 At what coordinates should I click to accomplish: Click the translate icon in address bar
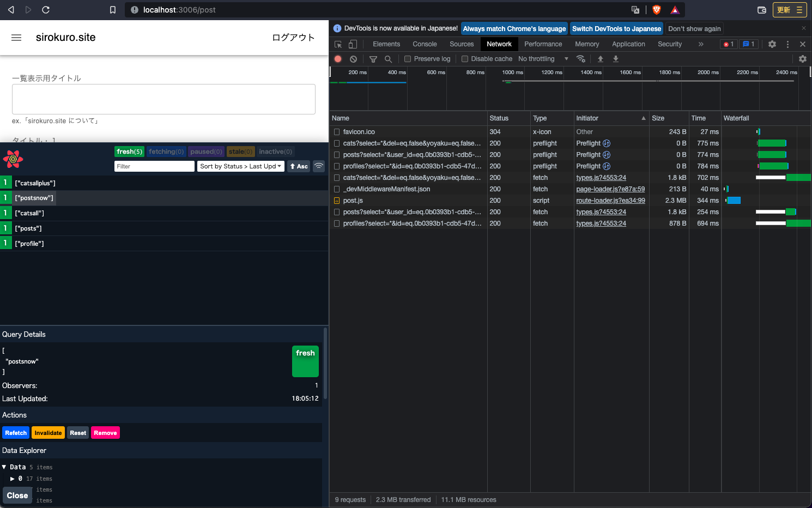pos(635,10)
